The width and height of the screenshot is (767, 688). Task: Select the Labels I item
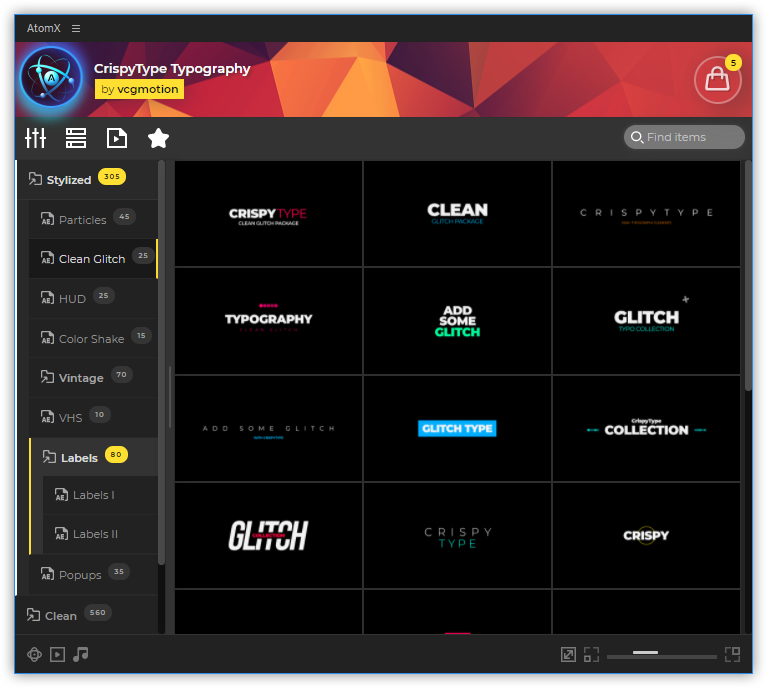coord(100,495)
